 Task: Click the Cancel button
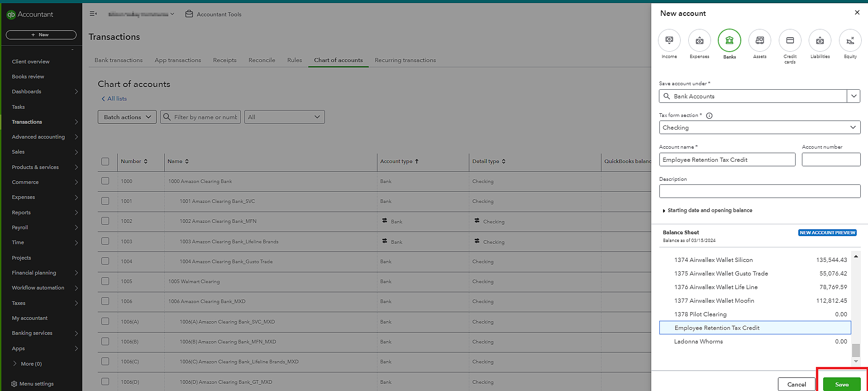point(796,384)
